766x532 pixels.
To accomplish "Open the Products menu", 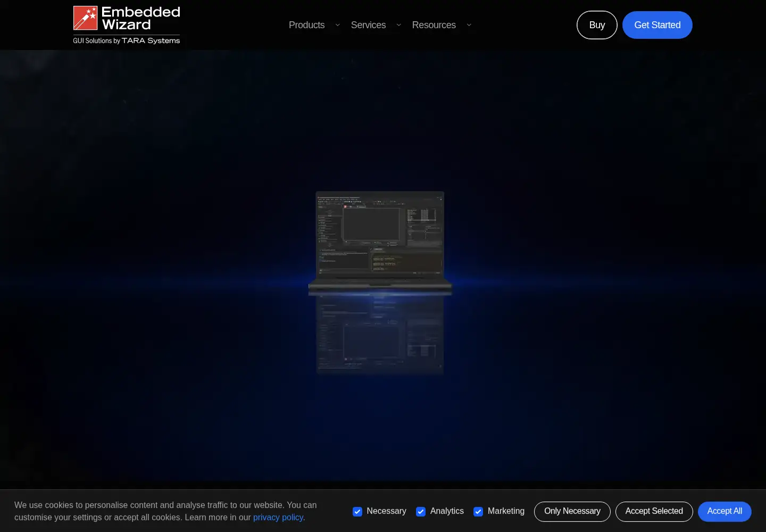I will click(306, 25).
